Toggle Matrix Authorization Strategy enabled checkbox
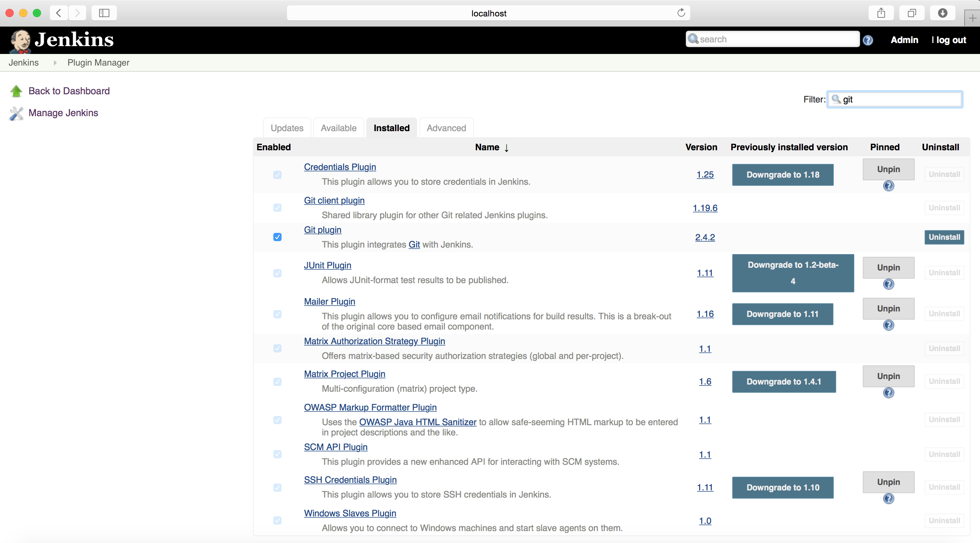Screen dimensions: 980x543 click(277, 348)
